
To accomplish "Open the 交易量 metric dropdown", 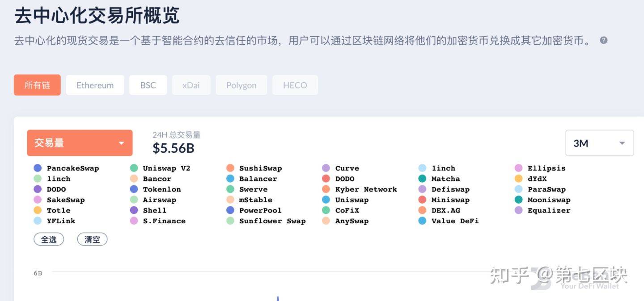I will click(80, 143).
